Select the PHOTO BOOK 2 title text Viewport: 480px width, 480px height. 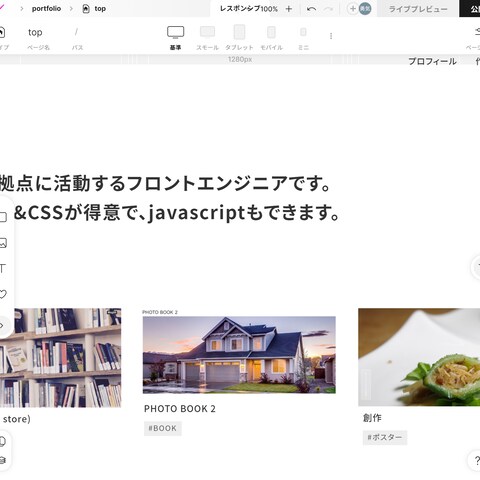(180, 409)
